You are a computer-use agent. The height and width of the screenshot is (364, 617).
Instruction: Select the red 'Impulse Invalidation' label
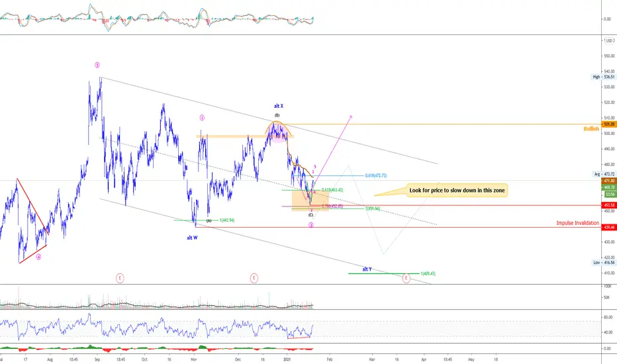point(577,223)
